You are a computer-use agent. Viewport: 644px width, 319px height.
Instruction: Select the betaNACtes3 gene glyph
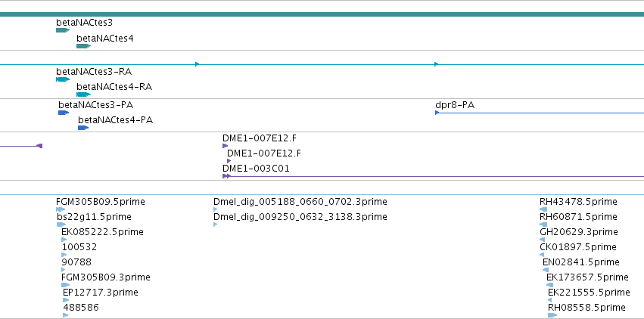63,30
